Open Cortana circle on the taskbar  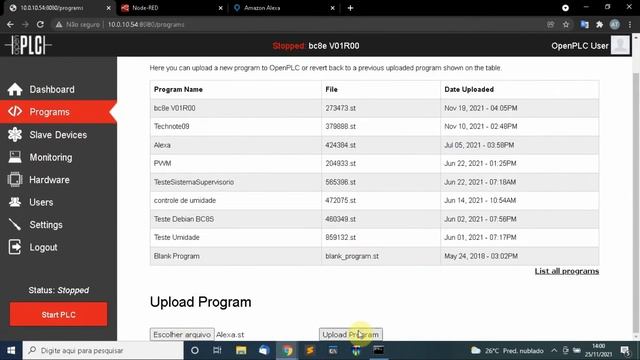[195, 350]
